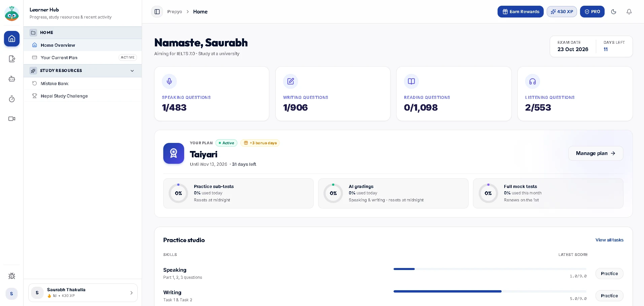Click the Reading Questions book icon

coord(411,81)
